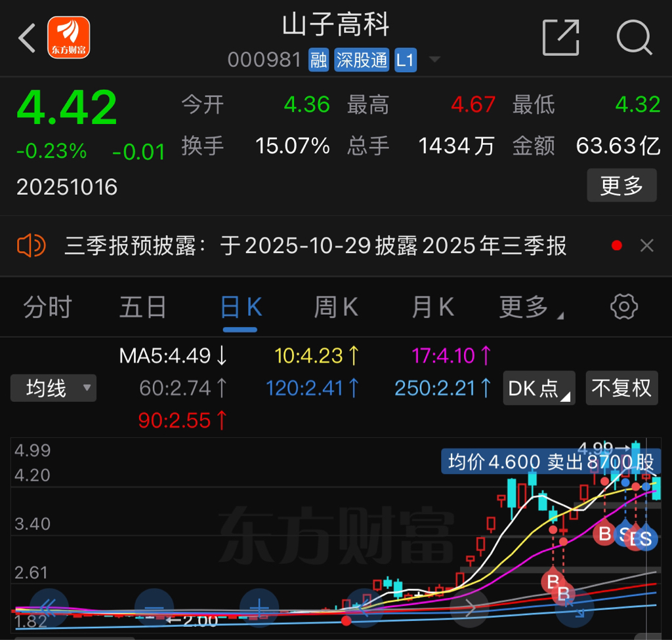Tap the L1 quote level badge
The width and height of the screenshot is (672, 640).
click(405, 60)
